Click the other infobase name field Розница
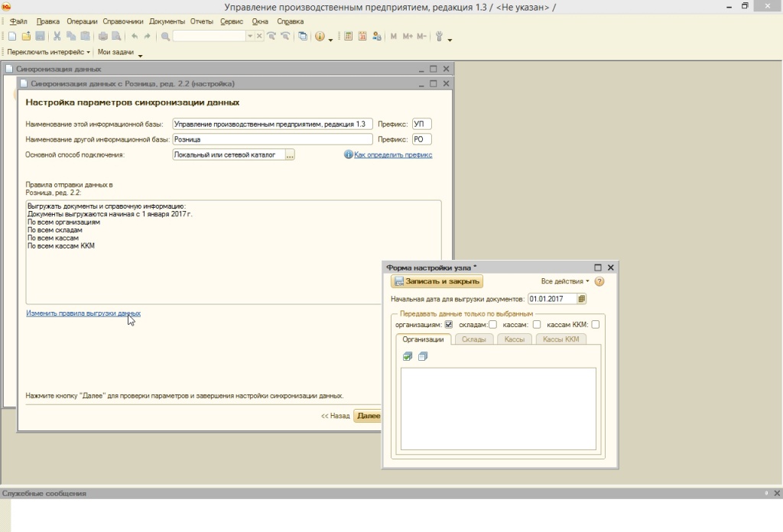783x532 pixels. [x=271, y=140]
